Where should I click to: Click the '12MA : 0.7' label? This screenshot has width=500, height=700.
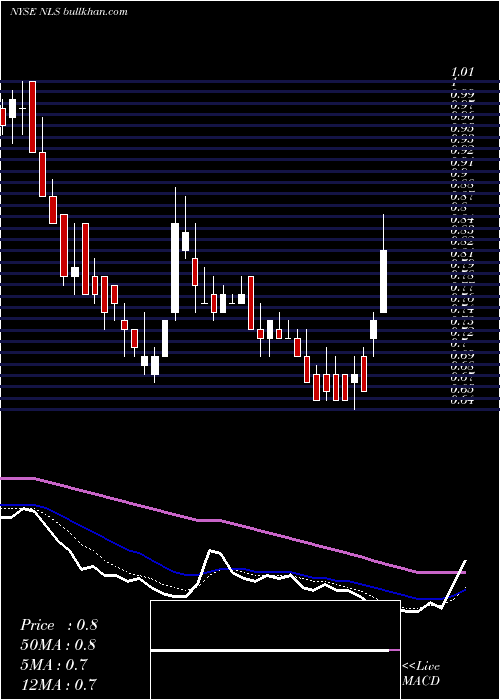(x=58, y=685)
